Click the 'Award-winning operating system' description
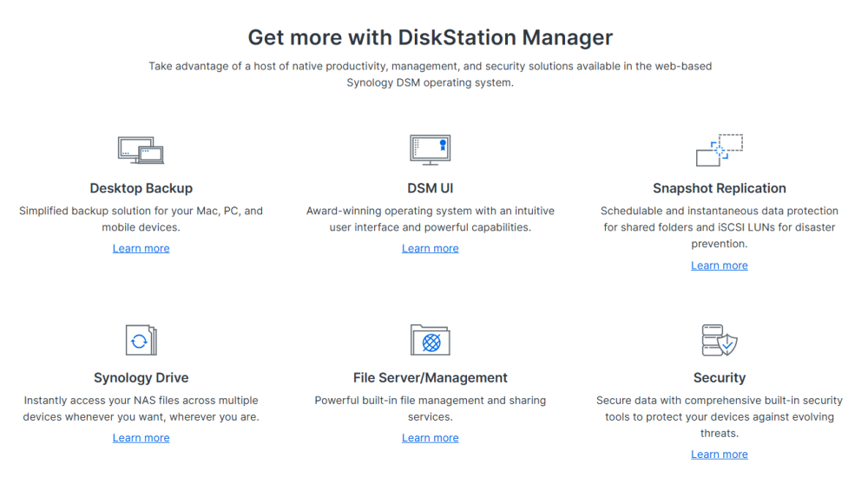Image resolution: width=868 pixels, height=477 pixels. coord(431,219)
